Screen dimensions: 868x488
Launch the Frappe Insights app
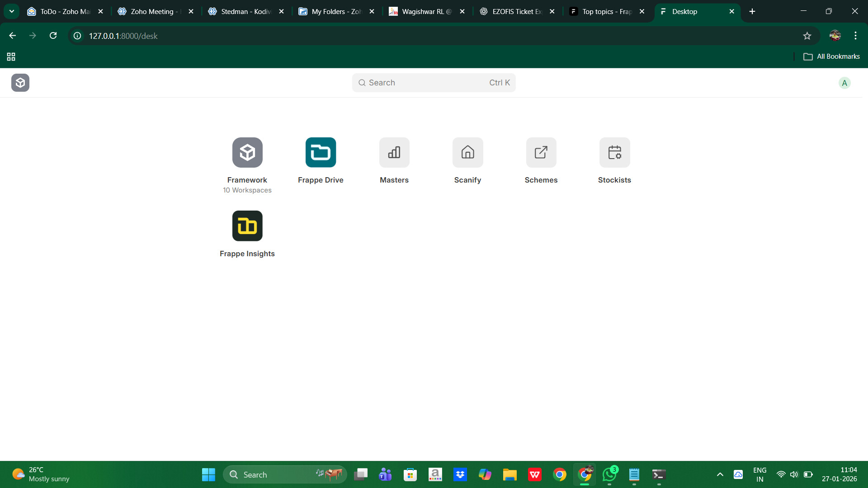247,226
